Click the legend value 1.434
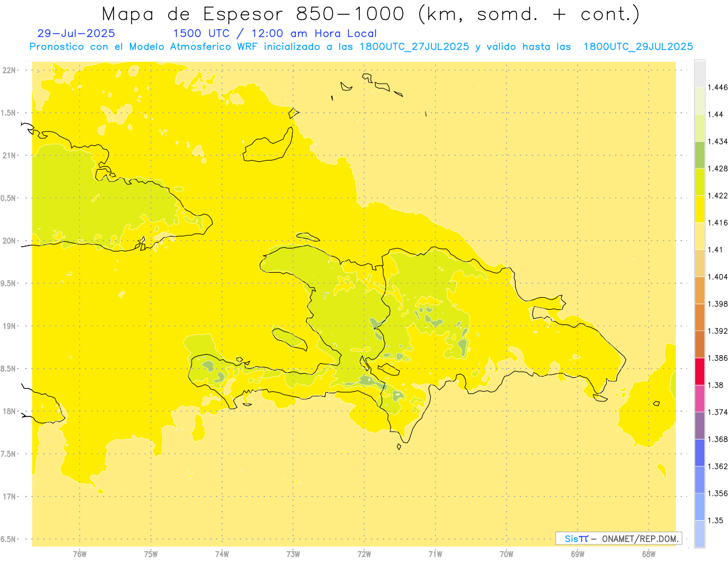This screenshot has height=562, width=728. pyautogui.click(x=718, y=141)
